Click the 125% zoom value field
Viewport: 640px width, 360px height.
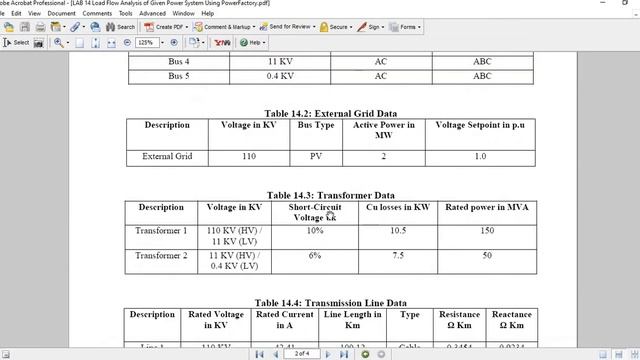(147, 42)
